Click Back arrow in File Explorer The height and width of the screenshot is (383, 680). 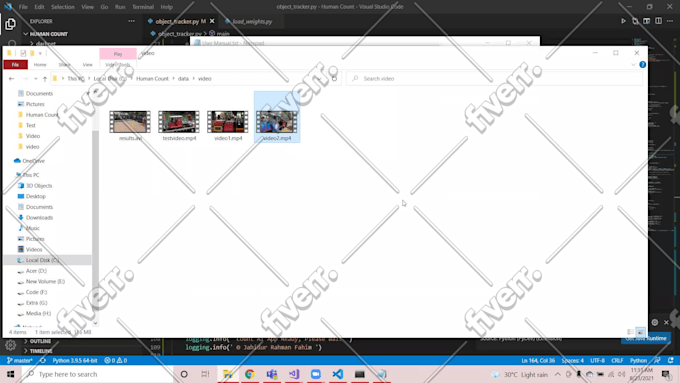[x=12, y=79]
